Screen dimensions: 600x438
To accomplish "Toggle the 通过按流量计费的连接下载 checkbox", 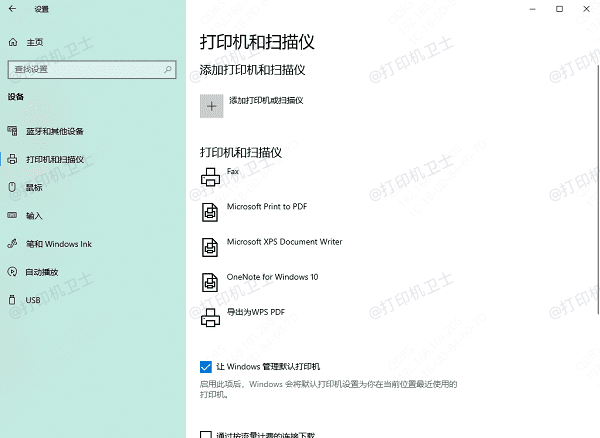I will click(205, 435).
